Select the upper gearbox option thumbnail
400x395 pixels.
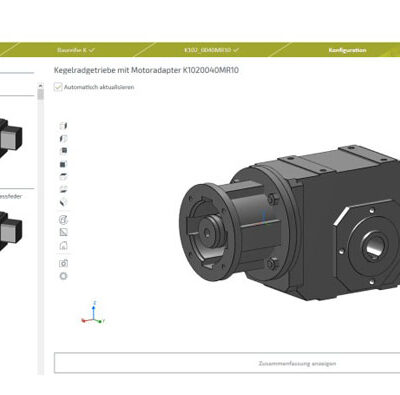[11, 138]
